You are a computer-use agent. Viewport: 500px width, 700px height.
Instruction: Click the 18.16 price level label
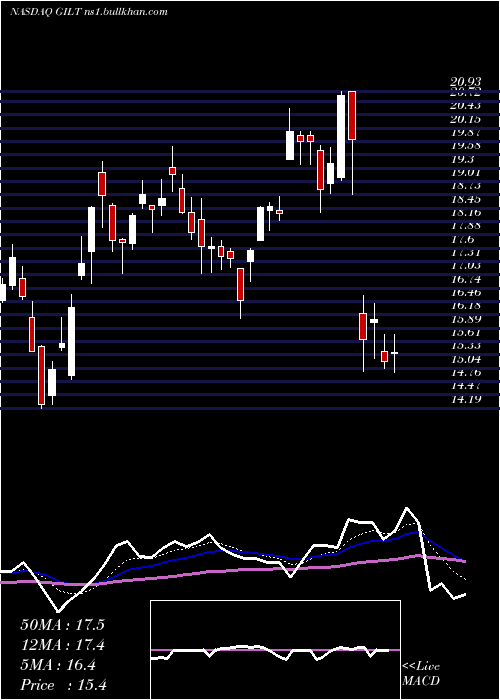pos(466,212)
